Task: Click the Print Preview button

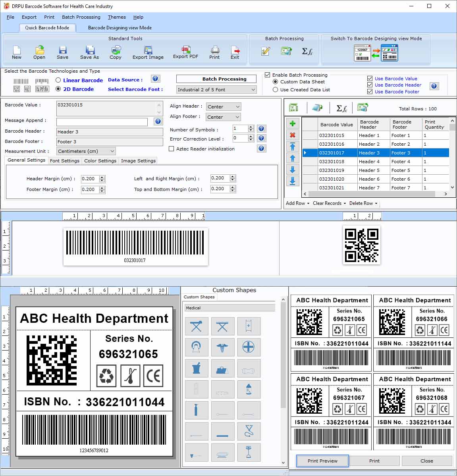Action: (x=322, y=461)
